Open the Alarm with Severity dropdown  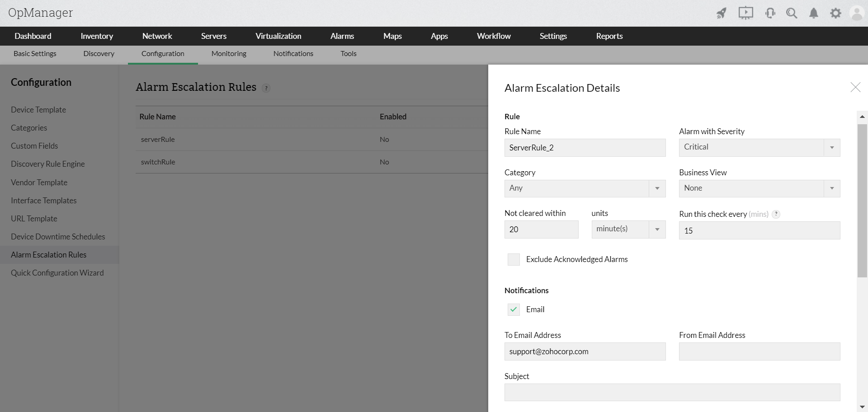[x=759, y=147]
